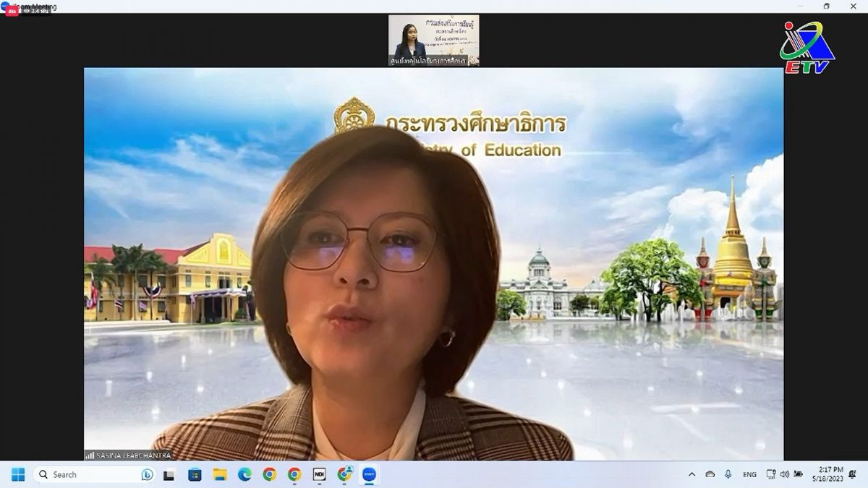Viewport: 868px width, 488px height.
Task: Open network status tray icon
Action: pyautogui.click(x=771, y=474)
